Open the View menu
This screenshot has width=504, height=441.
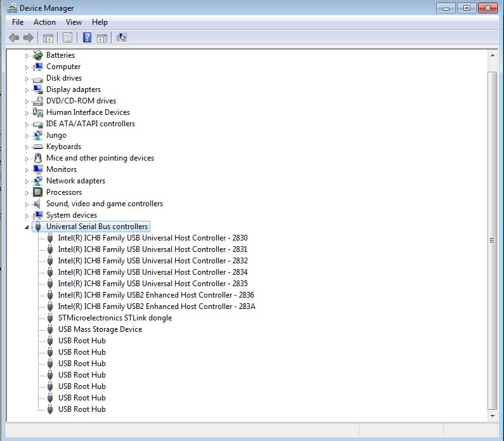pyautogui.click(x=74, y=22)
